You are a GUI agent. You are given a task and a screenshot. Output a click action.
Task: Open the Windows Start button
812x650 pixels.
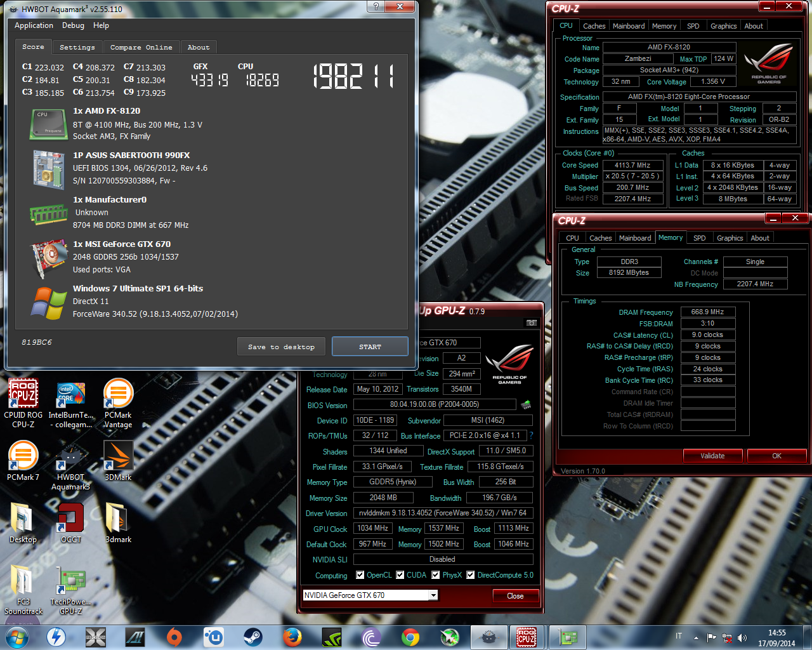click(17, 637)
